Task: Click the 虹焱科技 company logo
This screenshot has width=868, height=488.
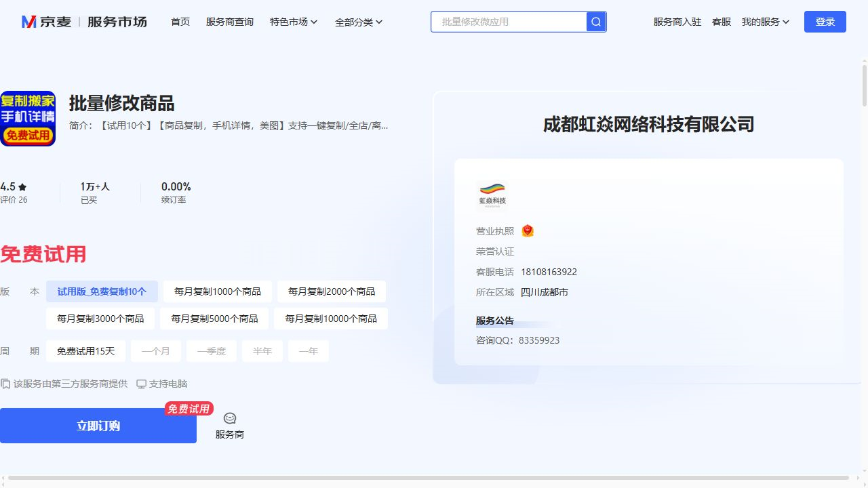Action: tap(492, 195)
